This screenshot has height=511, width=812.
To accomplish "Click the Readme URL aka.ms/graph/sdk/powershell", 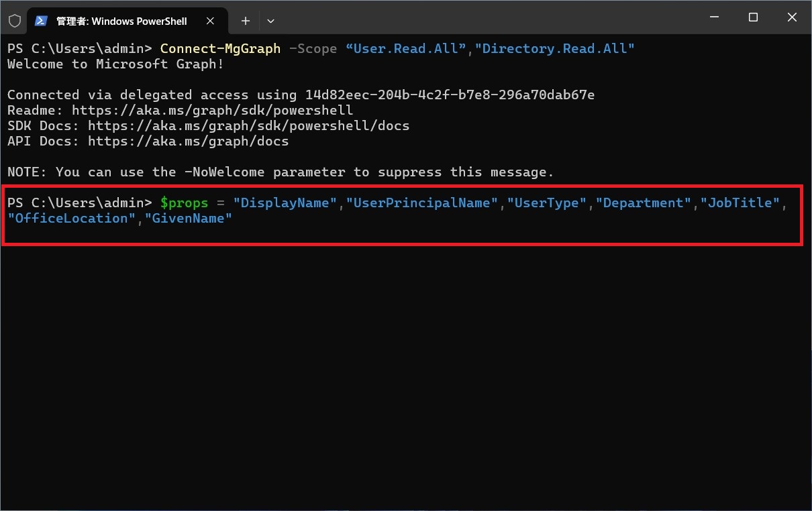I will [212, 110].
